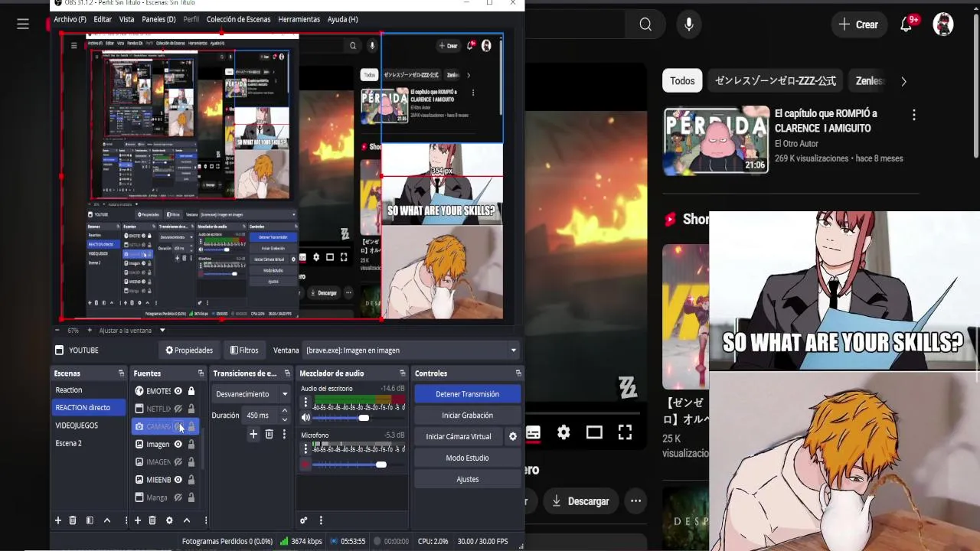Viewport: 980px width, 551px height.
Task: Open options for El capítulo que ROMPIÓ video
Action: click(x=913, y=115)
